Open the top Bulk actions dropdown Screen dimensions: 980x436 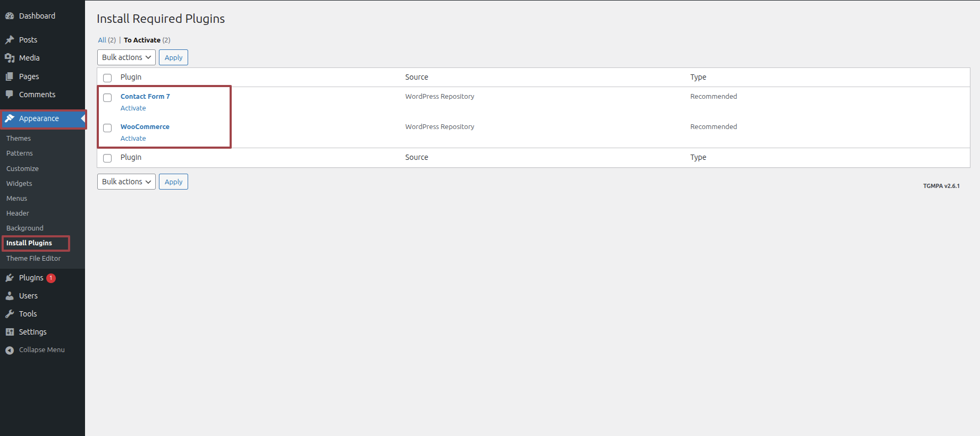(x=126, y=57)
